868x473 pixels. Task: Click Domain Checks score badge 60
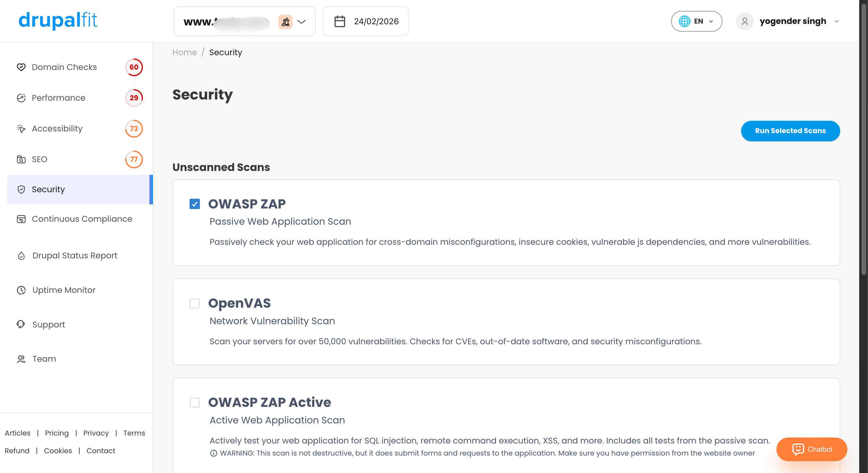tap(134, 67)
